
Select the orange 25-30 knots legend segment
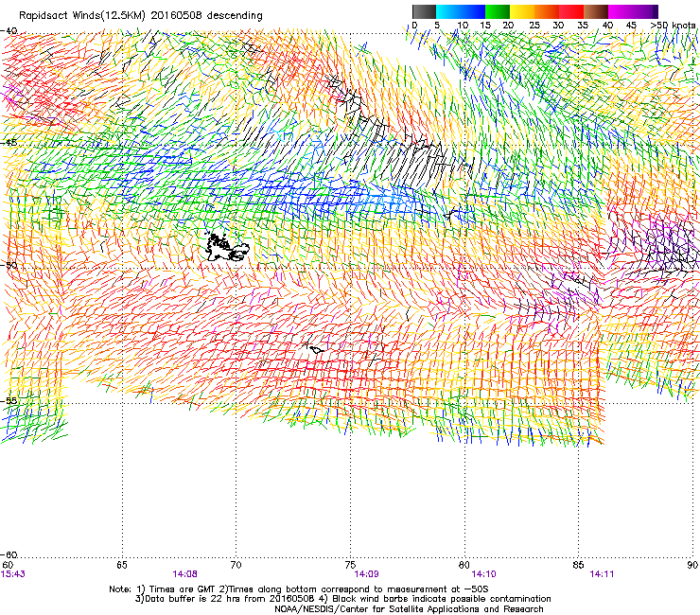547,11
